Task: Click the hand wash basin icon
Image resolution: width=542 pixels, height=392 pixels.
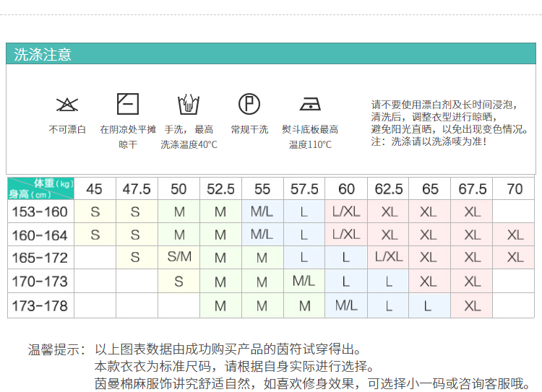Action: pos(189,104)
